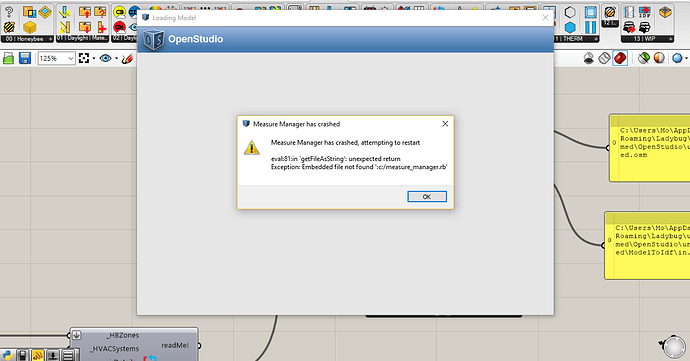Close the Measure Manager has crashed dialog
Screen dimensions: 690x361
coord(445,124)
